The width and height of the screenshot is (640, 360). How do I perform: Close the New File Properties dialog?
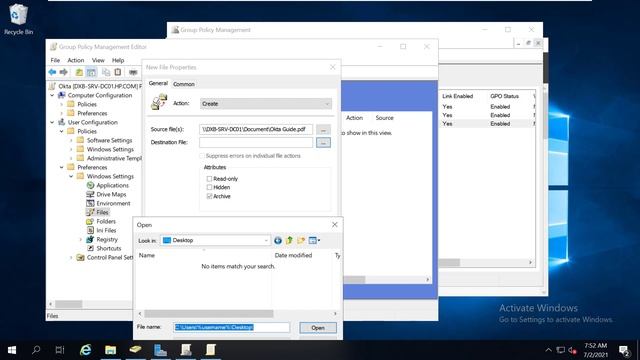pyautogui.click(x=333, y=67)
